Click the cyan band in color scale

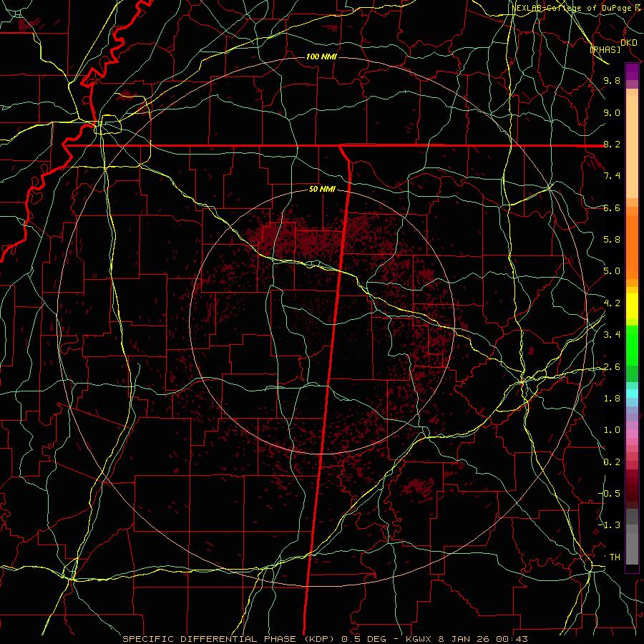pos(632,394)
